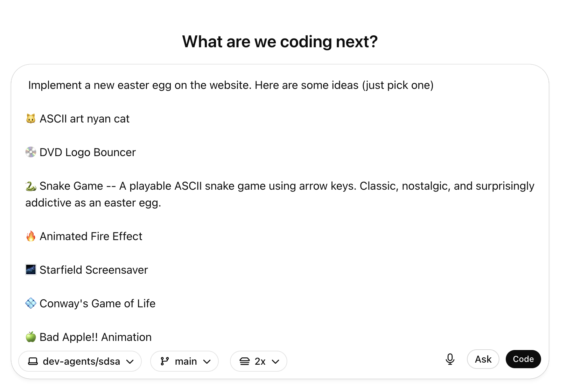
Task: Click the DVD emoji next to DVD Logo Bouncer
Action: pyautogui.click(x=31, y=152)
